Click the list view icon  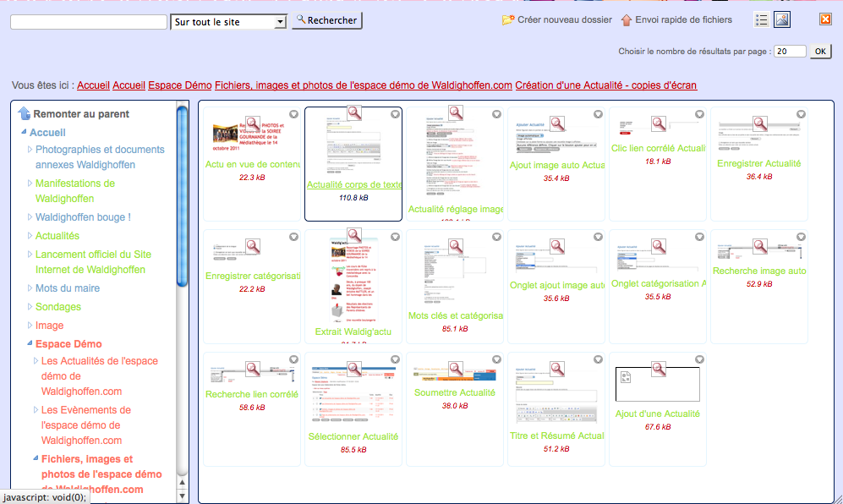762,19
